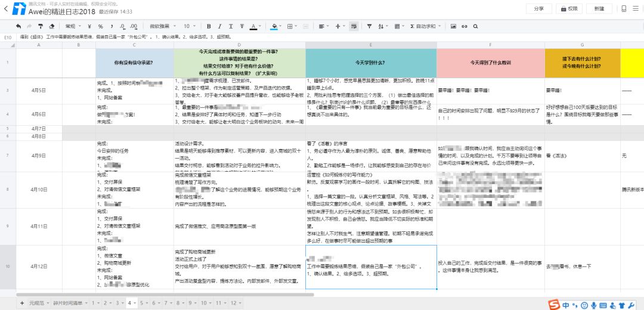Viewport: 644px width, 310px height.
Task: Click the E10 cell name box
Action: [x=8, y=37]
